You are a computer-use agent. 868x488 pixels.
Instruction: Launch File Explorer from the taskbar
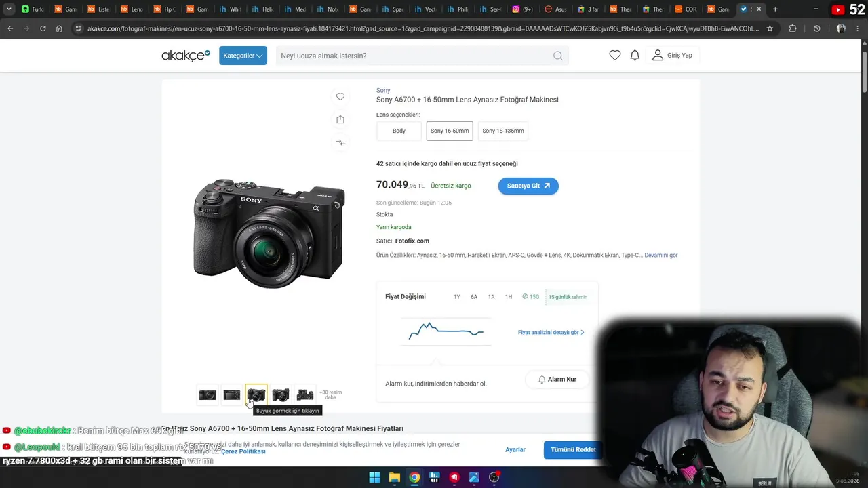(x=394, y=477)
